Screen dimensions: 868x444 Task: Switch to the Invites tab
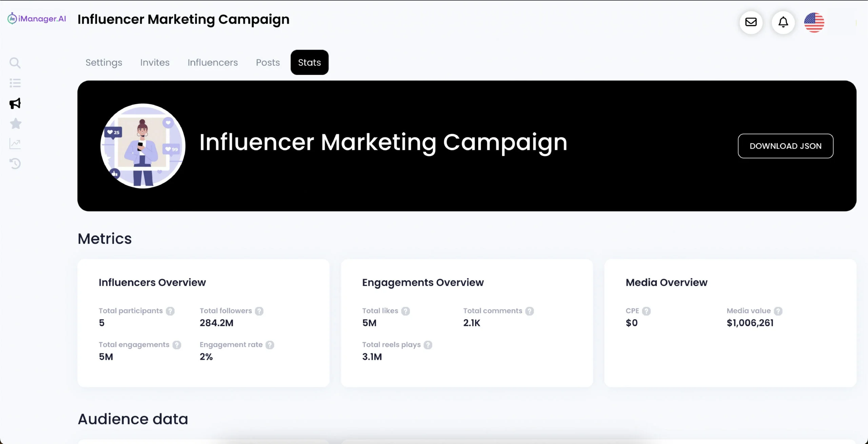click(155, 63)
